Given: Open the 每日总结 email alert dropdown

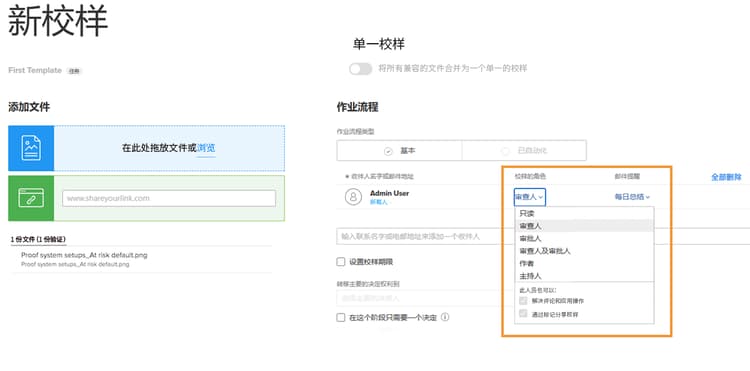Looking at the screenshot, I should coord(632,196).
